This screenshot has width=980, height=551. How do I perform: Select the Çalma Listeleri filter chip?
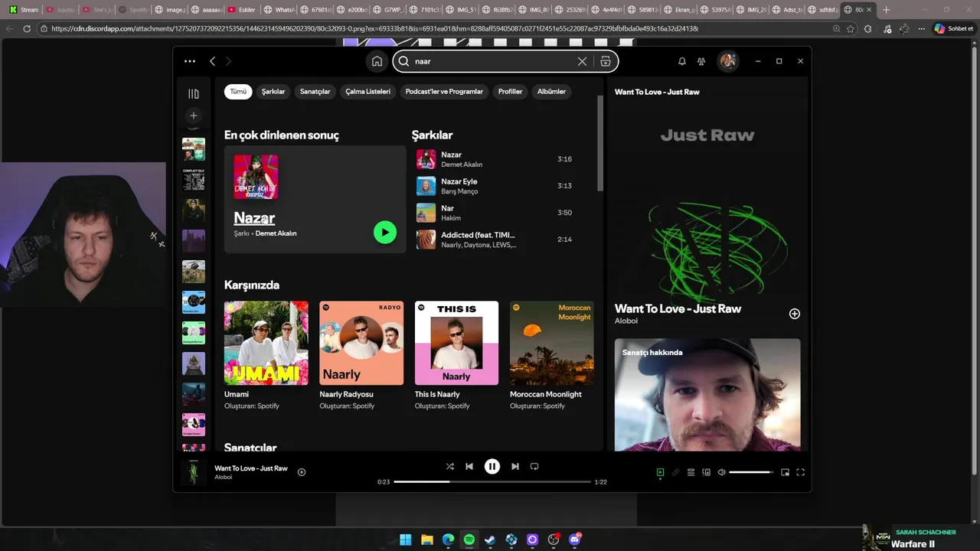click(x=367, y=91)
